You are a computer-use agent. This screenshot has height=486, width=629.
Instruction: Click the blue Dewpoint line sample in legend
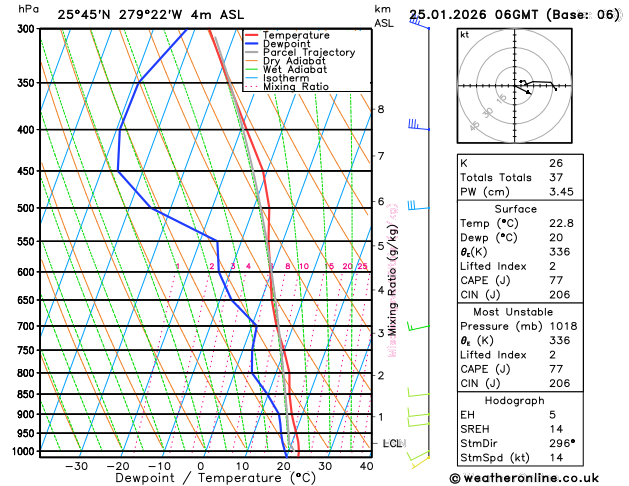pyautogui.click(x=252, y=44)
